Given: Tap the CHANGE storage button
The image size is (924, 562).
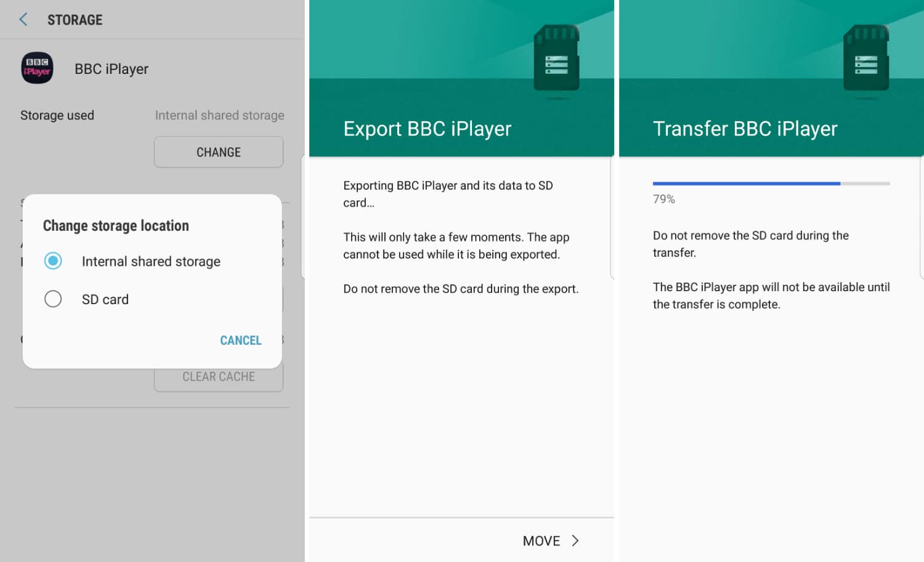Looking at the screenshot, I should 219,152.
